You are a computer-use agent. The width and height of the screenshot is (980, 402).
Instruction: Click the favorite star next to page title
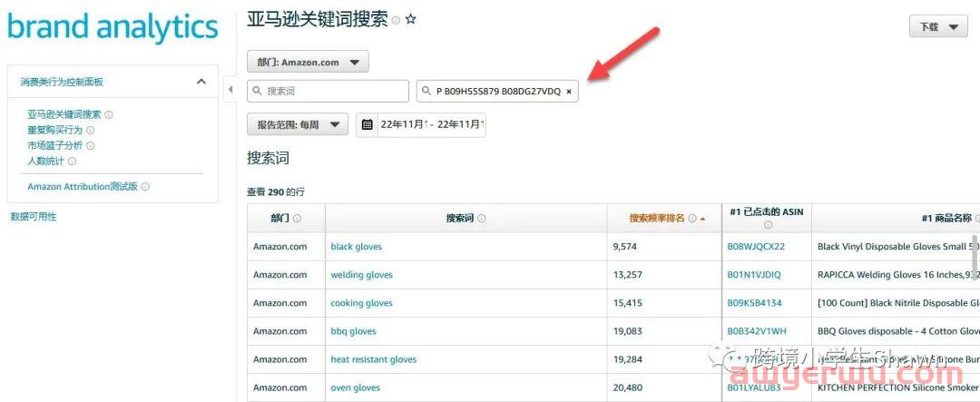[411, 19]
